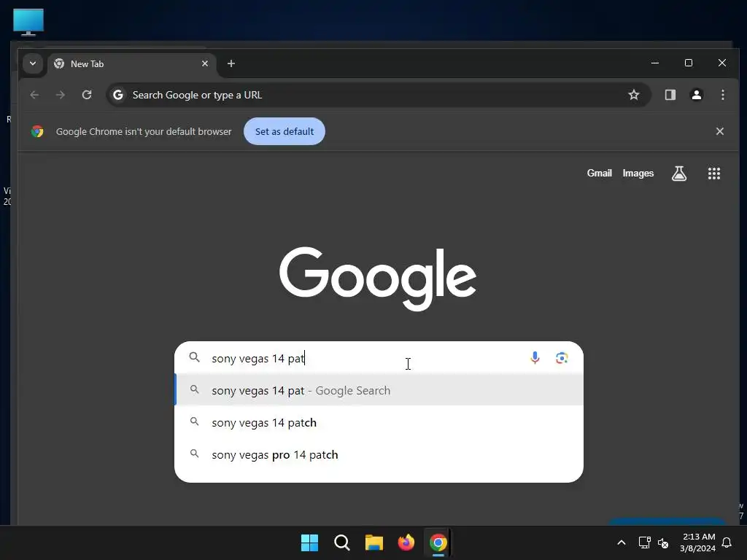Bookmark this tab with the star icon
This screenshot has height=560, width=747.
(634, 95)
